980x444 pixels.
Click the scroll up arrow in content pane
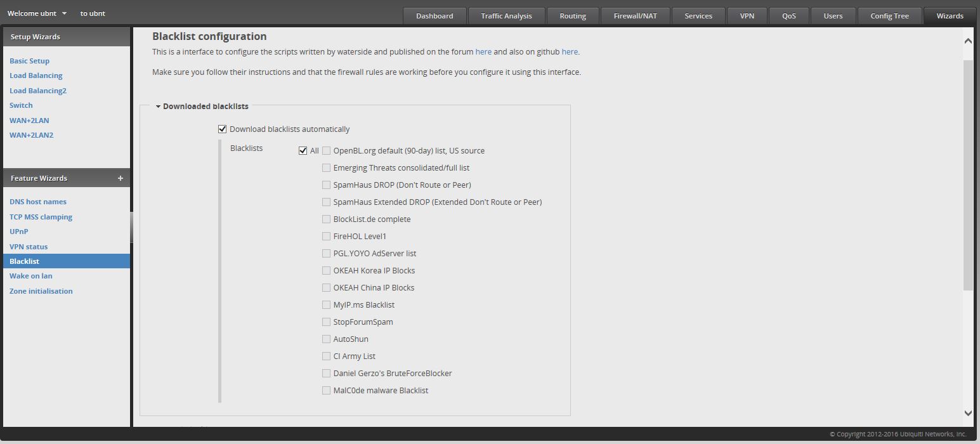967,41
